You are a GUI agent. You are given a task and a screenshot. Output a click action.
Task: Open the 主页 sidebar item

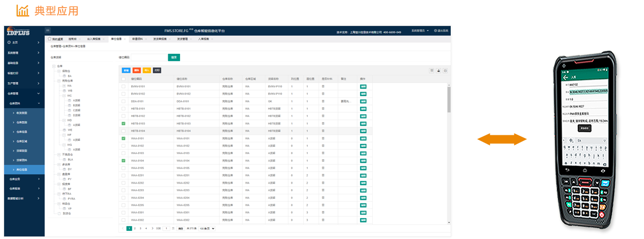pyautogui.click(x=24, y=43)
